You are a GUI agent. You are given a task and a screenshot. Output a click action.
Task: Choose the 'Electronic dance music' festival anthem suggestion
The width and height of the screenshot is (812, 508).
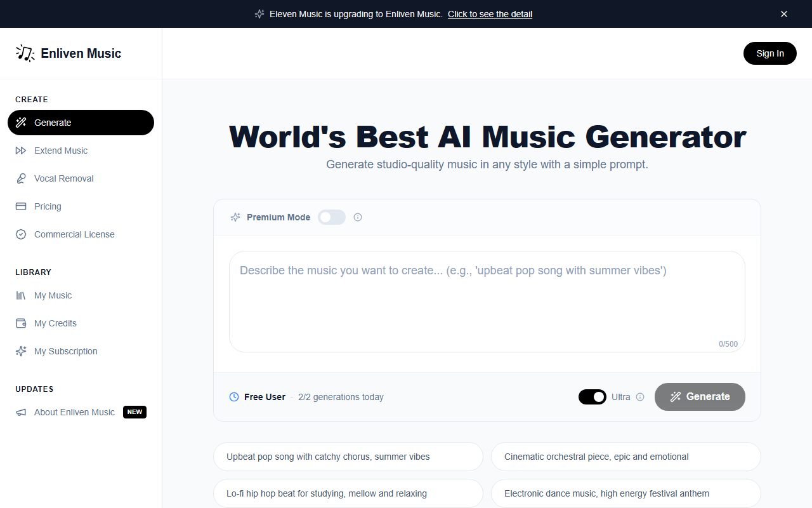pyautogui.click(x=626, y=493)
